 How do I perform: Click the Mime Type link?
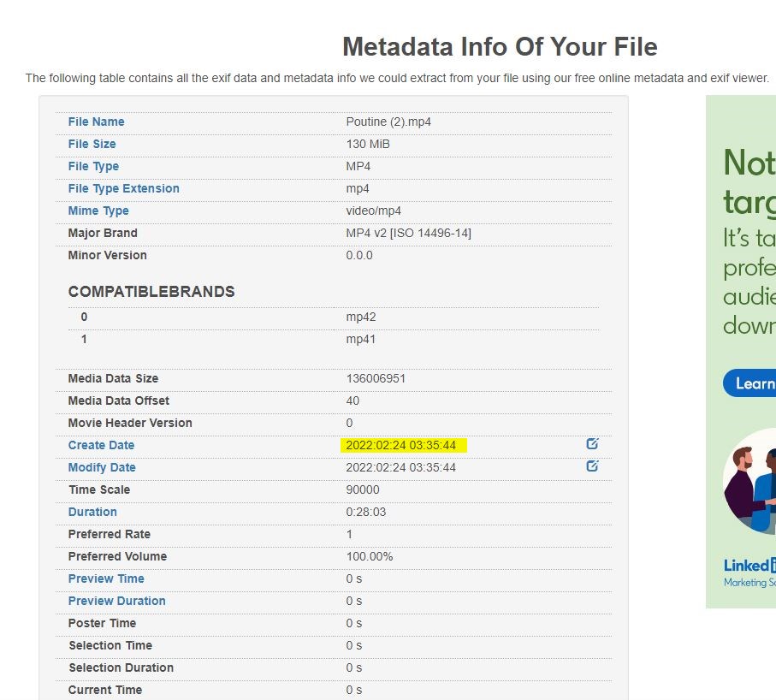(x=98, y=211)
